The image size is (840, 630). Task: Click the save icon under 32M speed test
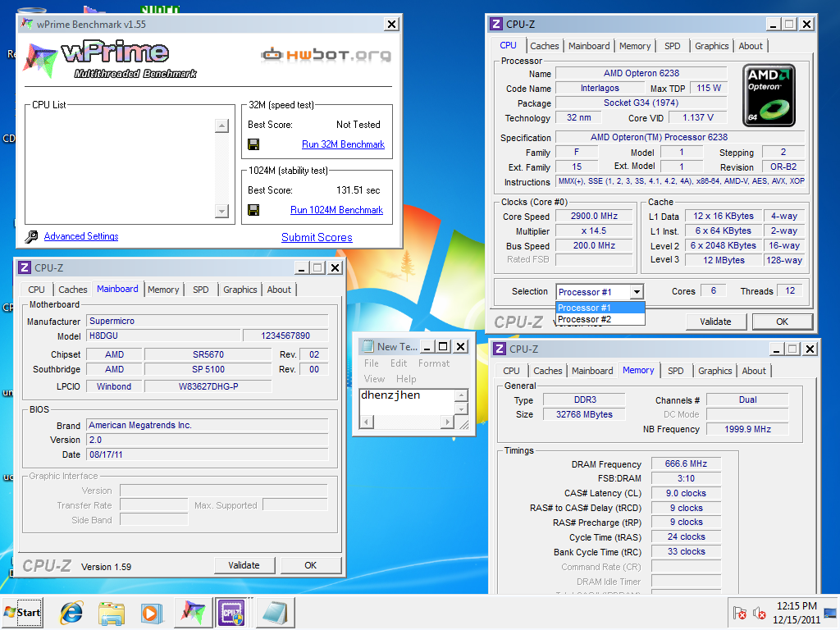point(253,144)
